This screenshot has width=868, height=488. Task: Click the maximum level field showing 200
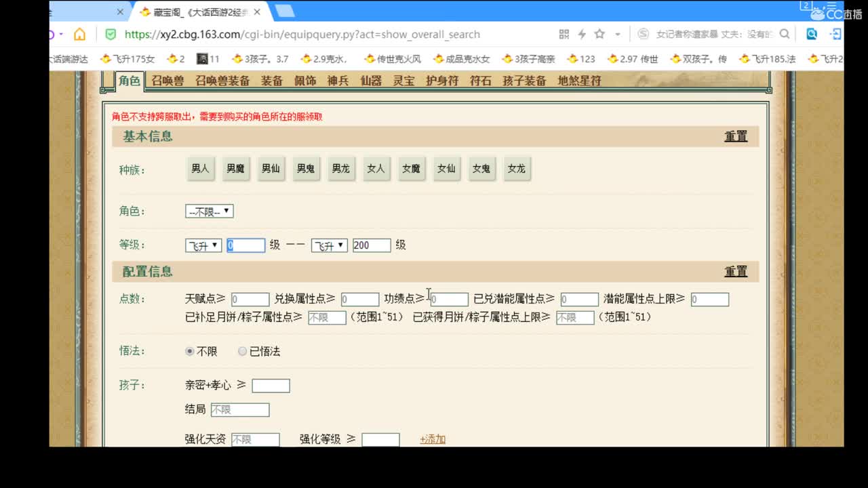tap(372, 245)
